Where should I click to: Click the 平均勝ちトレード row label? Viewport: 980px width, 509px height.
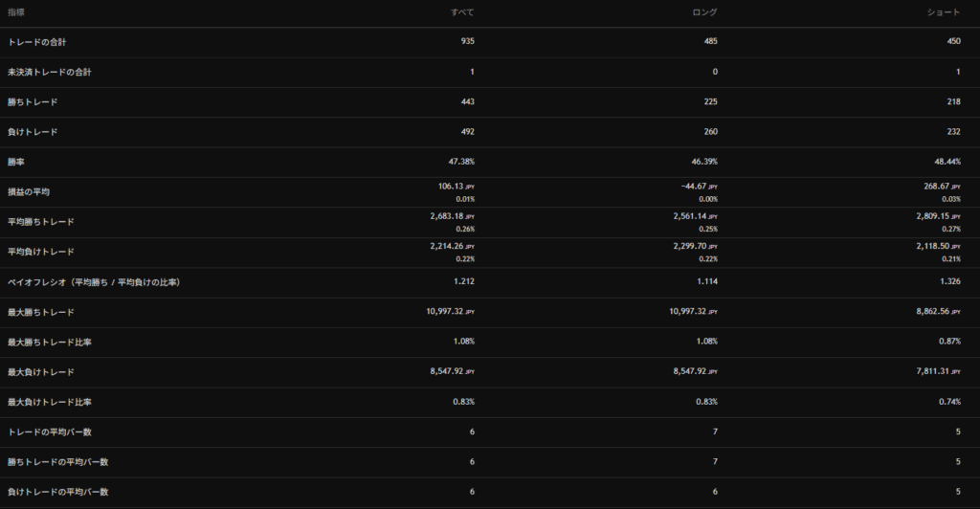(40, 222)
